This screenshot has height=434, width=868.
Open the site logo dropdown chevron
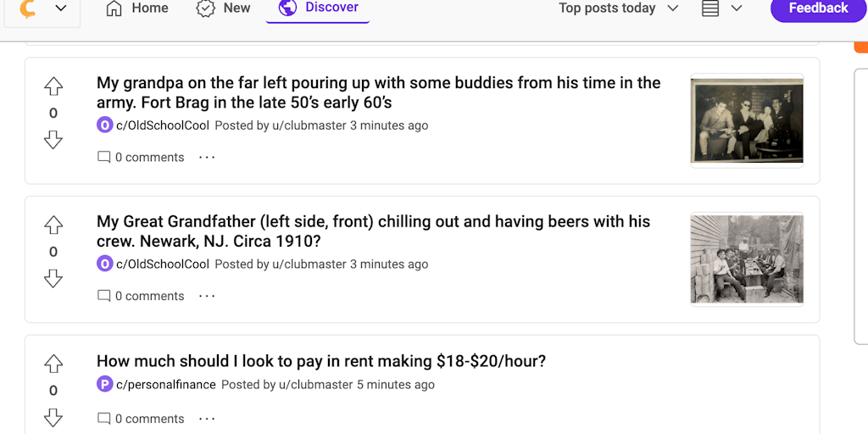click(x=61, y=8)
